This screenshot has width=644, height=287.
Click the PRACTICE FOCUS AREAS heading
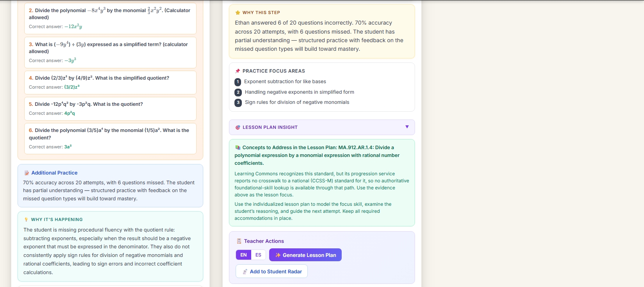coord(274,71)
